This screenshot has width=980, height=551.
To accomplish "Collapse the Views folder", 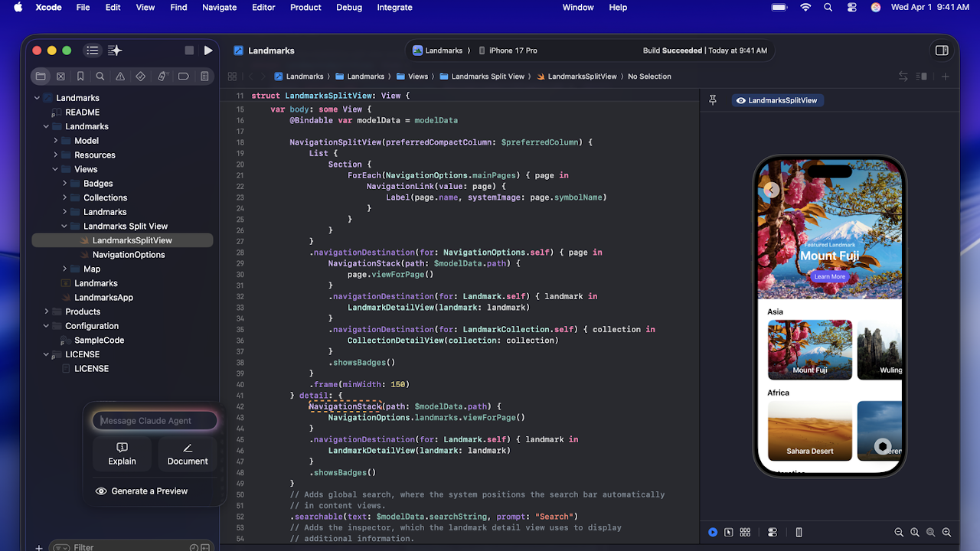I will coord(56,169).
